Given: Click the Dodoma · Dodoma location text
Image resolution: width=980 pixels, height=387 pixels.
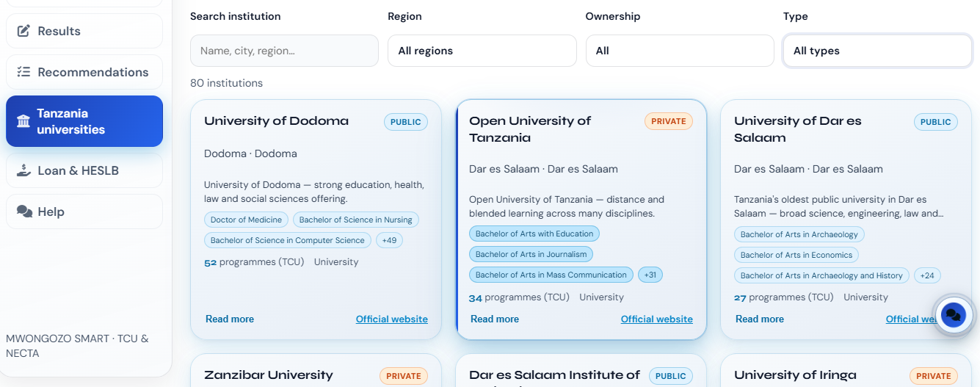Looking at the screenshot, I should [x=250, y=153].
